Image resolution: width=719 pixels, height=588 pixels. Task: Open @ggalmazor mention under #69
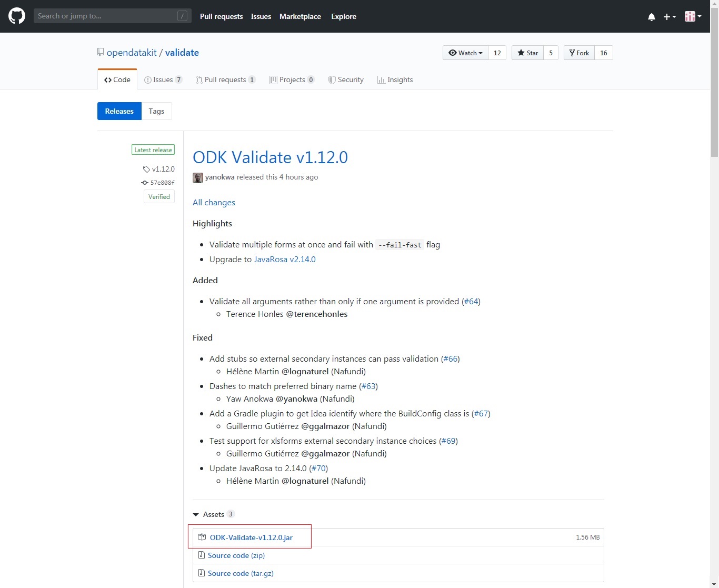(325, 454)
